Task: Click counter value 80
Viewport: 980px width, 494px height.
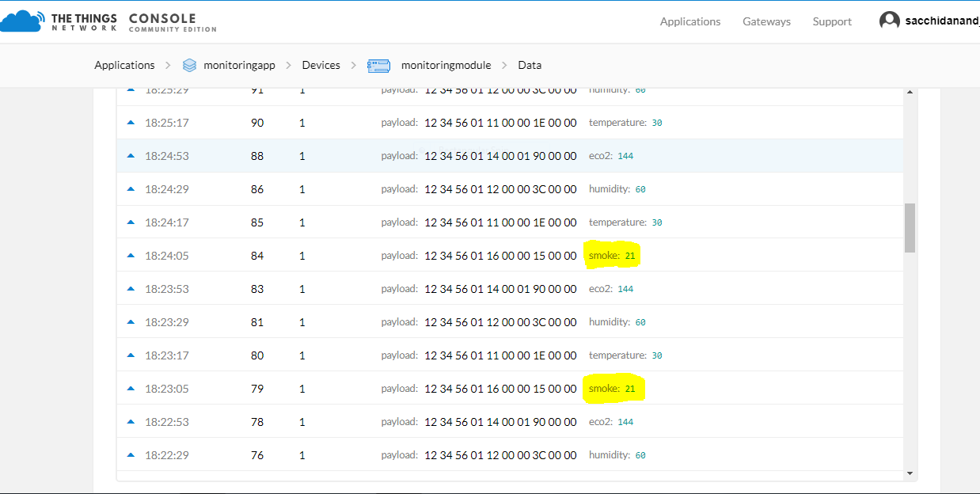Action: [x=257, y=355]
